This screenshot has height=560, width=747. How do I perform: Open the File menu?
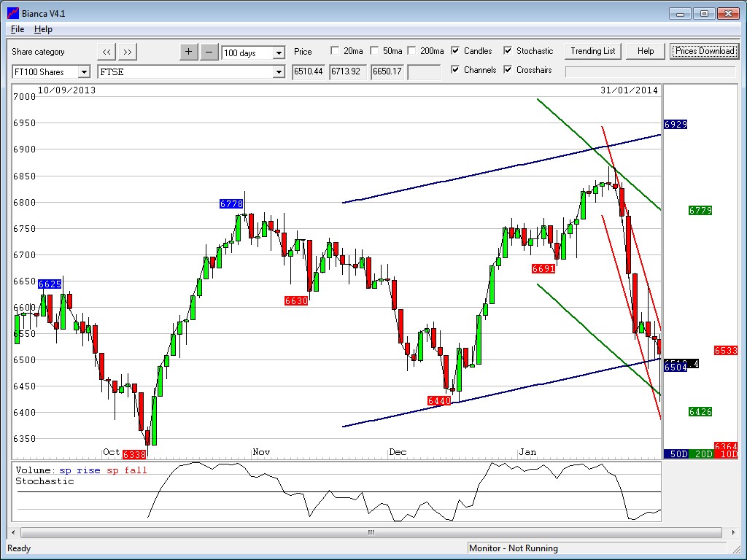(x=18, y=29)
